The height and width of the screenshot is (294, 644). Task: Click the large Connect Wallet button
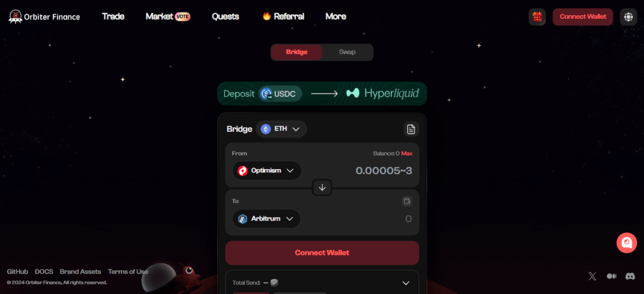click(x=322, y=253)
